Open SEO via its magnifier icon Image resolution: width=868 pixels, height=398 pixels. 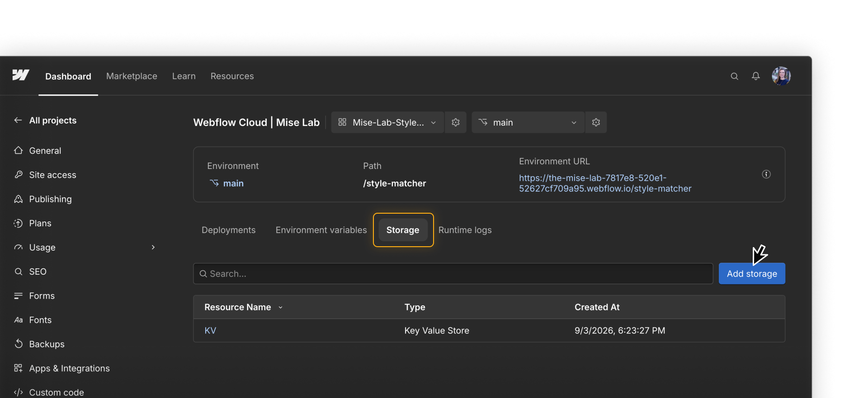[x=18, y=272]
